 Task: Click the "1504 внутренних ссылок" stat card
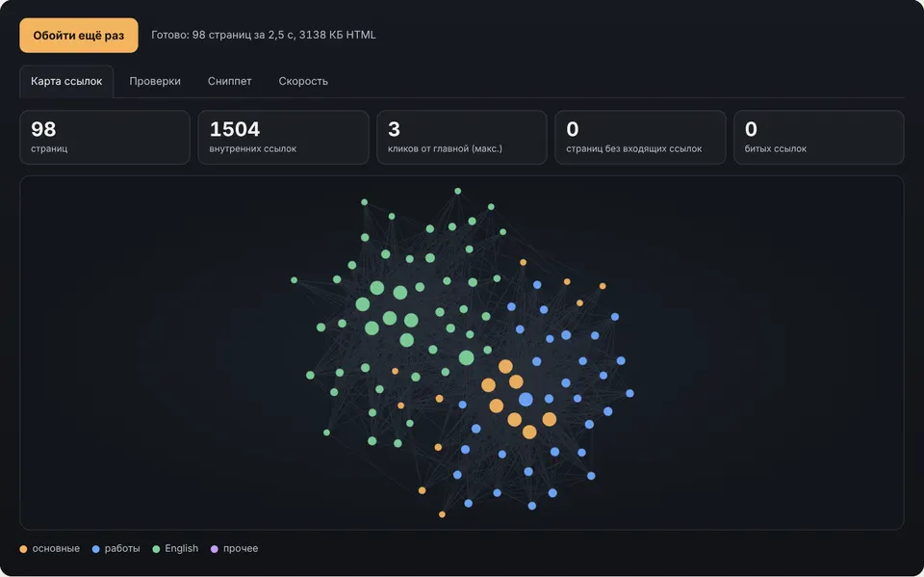coord(283,138)
